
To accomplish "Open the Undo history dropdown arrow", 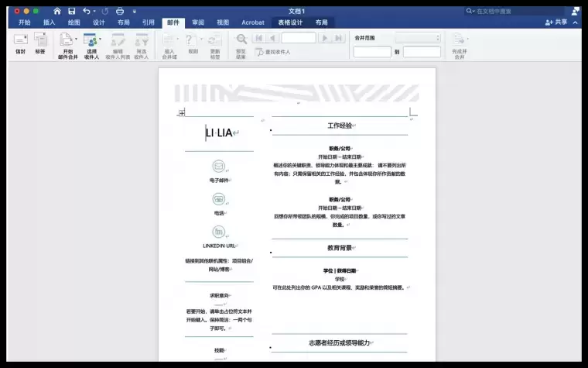I will pyautogui.click(x=94, y=12).
